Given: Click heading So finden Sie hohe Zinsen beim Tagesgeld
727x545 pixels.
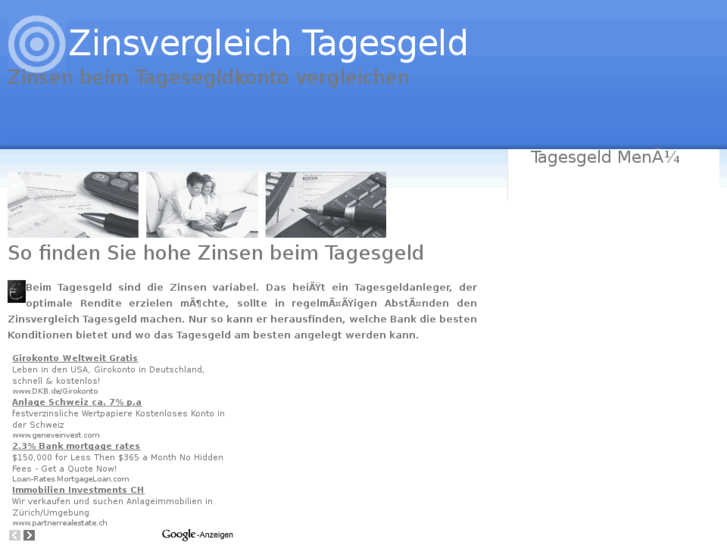Looking at the screenshot, I should point(216,253).
